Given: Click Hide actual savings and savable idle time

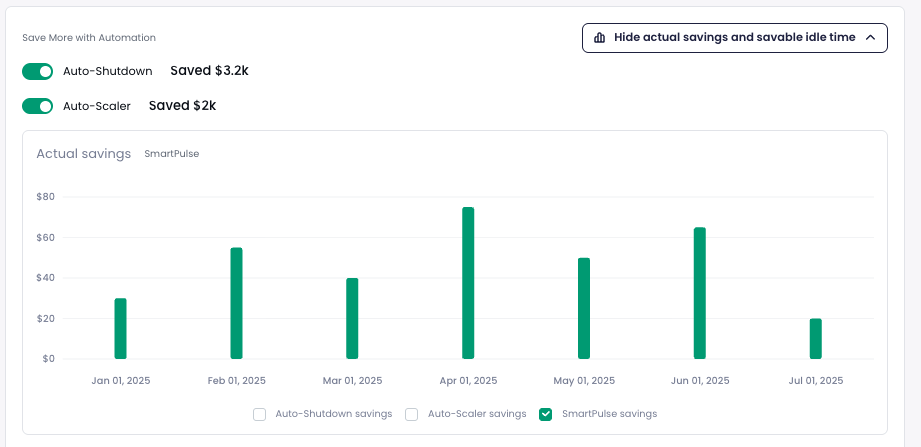Looking at the screenshot, I should pos(734,38).
